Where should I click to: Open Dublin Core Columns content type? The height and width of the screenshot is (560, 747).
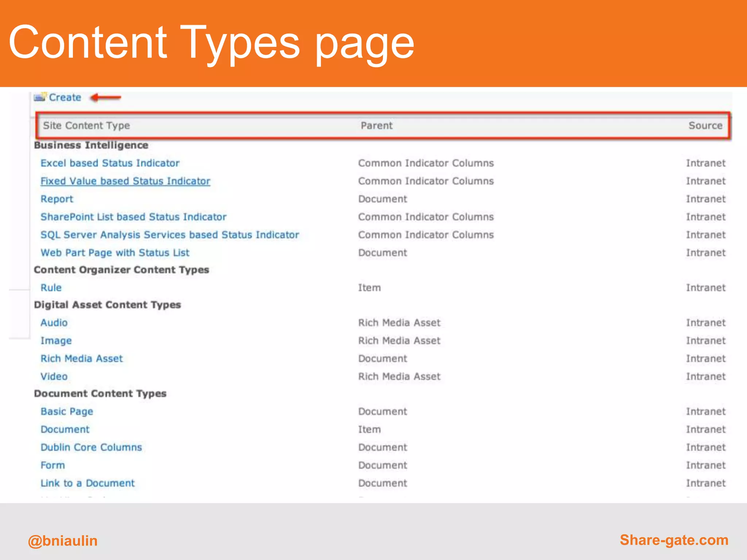click(x=91, y=447)
